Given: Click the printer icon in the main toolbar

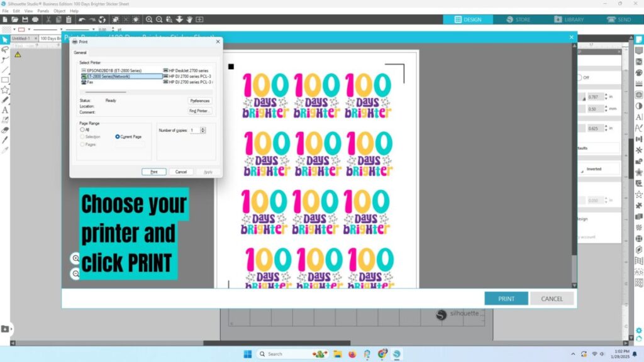Looking at the screenshot, I should pyautogui.click(x=35, y=19).
